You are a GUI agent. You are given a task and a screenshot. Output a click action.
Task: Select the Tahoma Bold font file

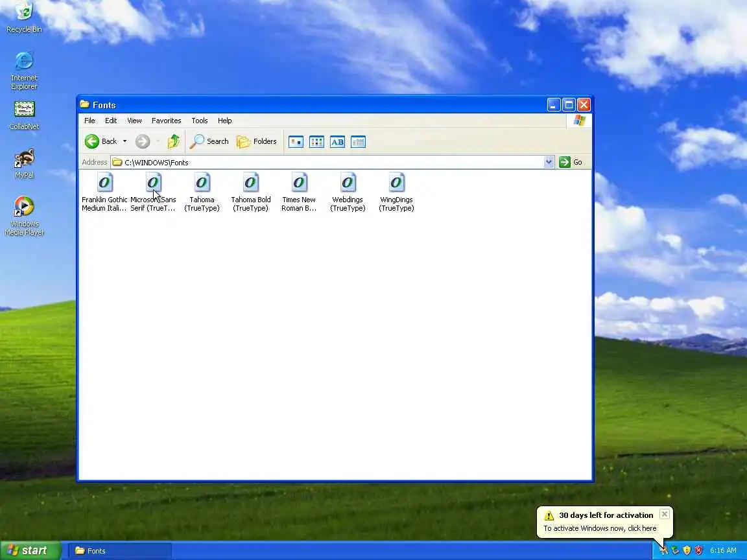250,192
